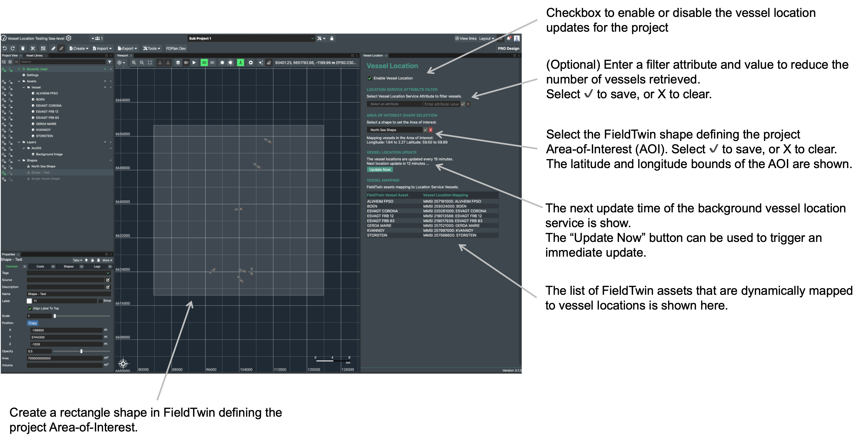The width and height of the screenshot is (868, 443).
Task: Click the fit-to-screen icon in viewport toolbar
Action: [150, 63]
